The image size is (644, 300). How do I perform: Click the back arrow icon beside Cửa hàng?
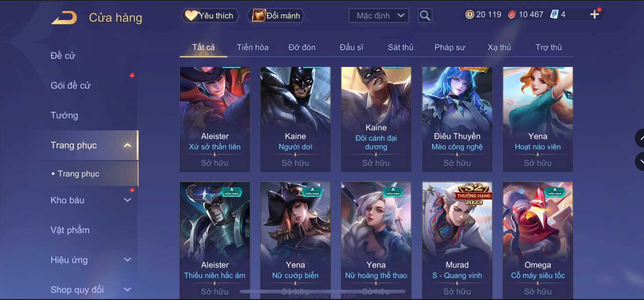point(64,18)
